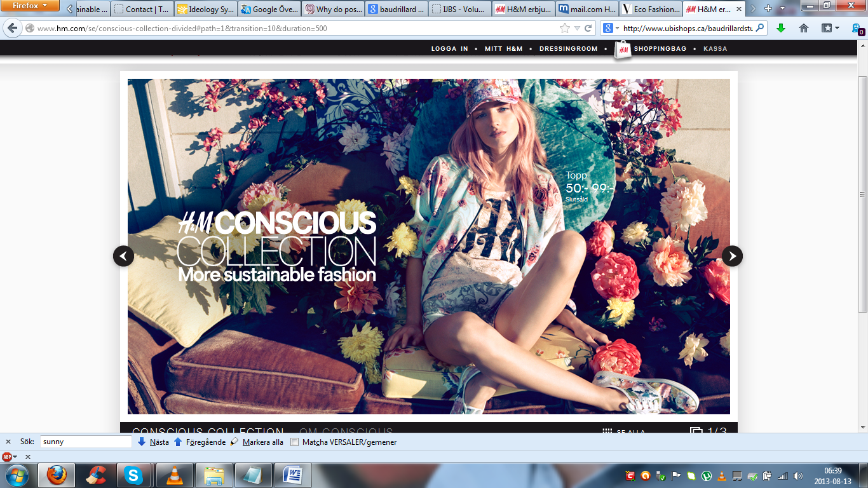Open a new tab with plus button
This screenshot has height=488, width=868.
click(x=768, y=9)
